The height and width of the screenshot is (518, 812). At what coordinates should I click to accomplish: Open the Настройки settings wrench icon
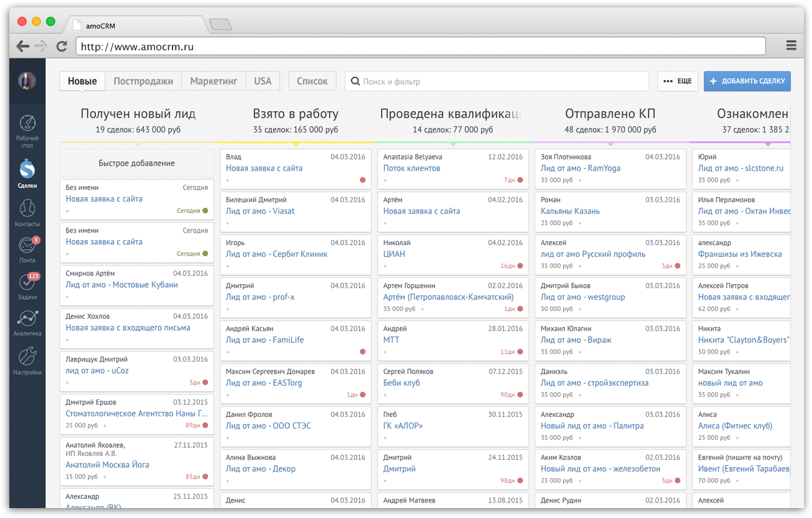27,356
